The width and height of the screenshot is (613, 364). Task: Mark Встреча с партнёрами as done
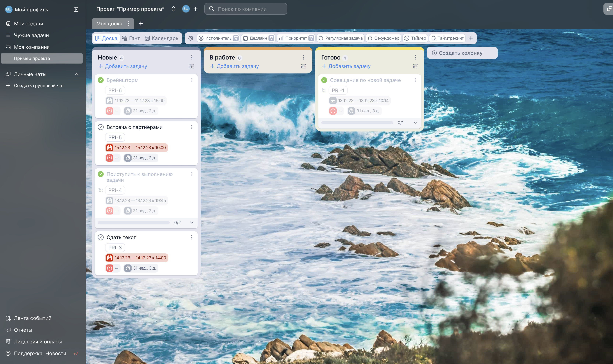(101, 127)
